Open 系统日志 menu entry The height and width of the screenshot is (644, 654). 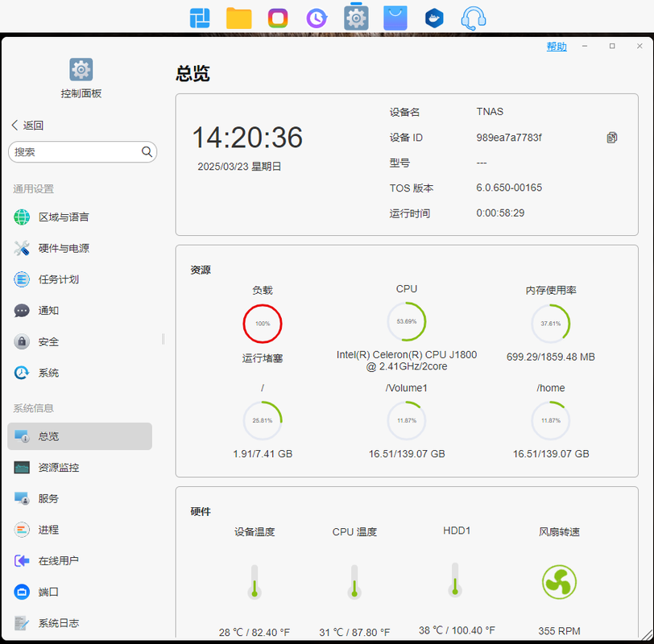58,623
